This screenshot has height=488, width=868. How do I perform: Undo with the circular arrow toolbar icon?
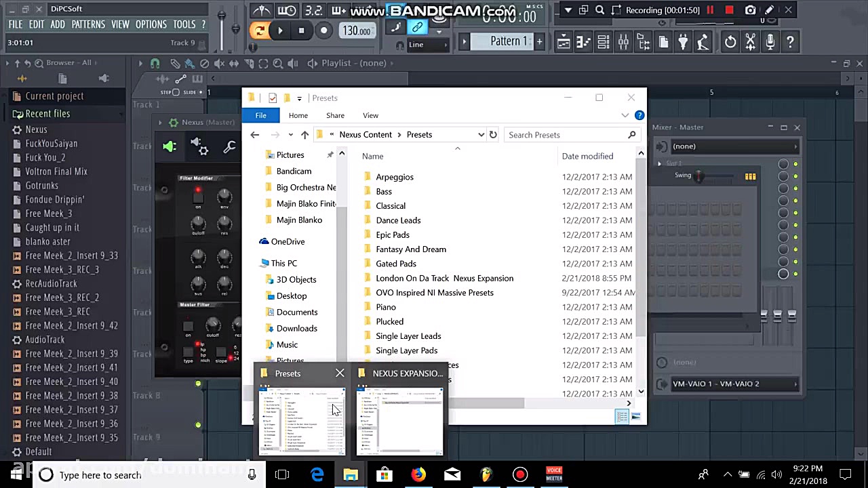click(x=730, y=42)
